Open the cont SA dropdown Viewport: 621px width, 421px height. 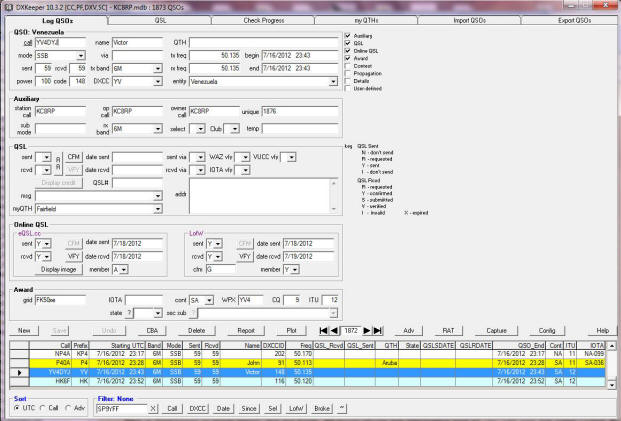point(209,301)
